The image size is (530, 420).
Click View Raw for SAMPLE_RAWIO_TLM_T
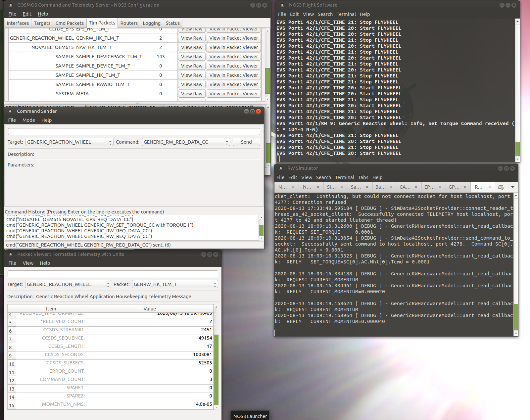191,84
